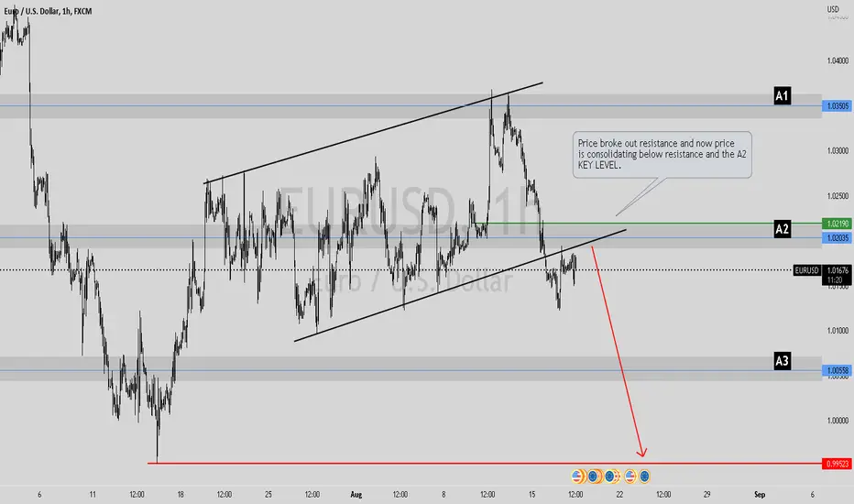The image size is (854, 504).
Task: Click the USD currency label on price axis
Action: click(x=833, y=9)
